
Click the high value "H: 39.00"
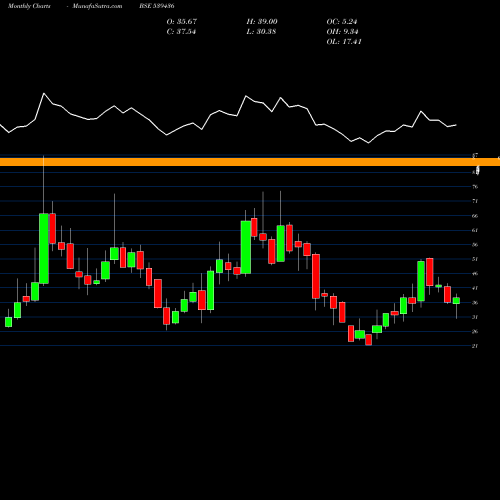(262, 22)
